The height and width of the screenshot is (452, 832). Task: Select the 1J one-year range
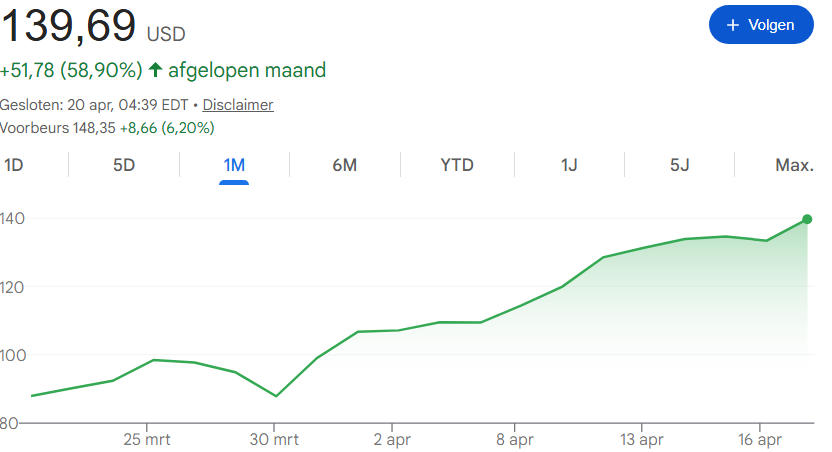(569, 165)
